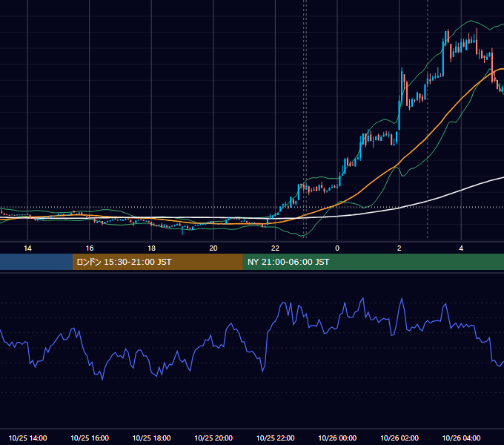The image size is (504, 445).
Task: Click the 10/26 02:00 date label
Action: point(399,438)
